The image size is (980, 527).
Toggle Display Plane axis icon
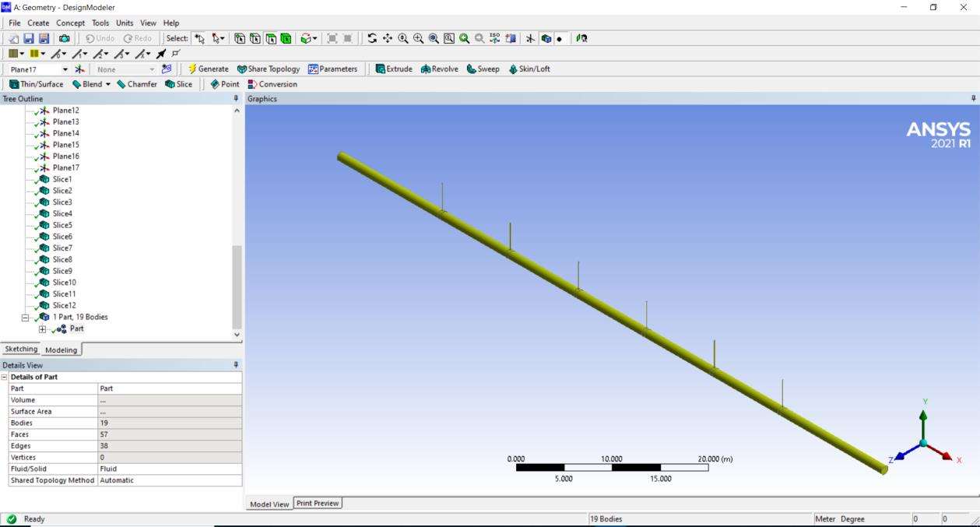click(x=531, y=38)
